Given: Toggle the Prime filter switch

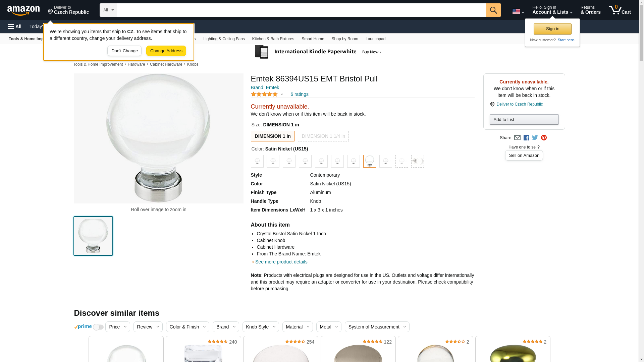Looking at the screenshot, I should (98, 327).
